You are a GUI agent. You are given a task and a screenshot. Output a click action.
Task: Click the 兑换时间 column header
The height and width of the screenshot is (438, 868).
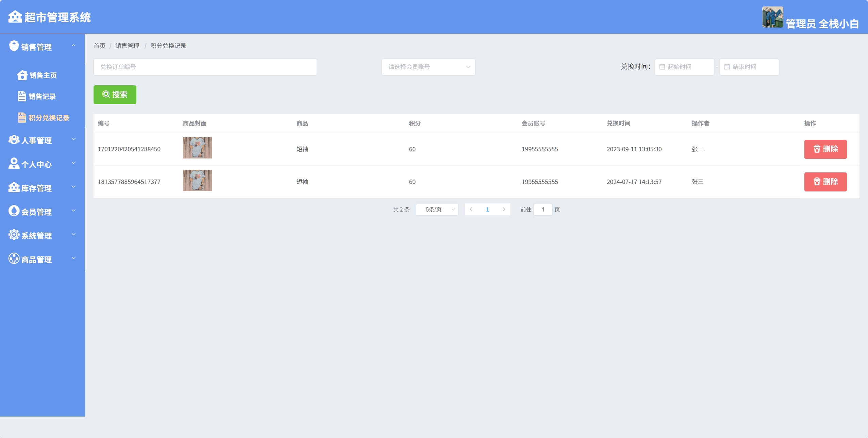click(618, 123)
